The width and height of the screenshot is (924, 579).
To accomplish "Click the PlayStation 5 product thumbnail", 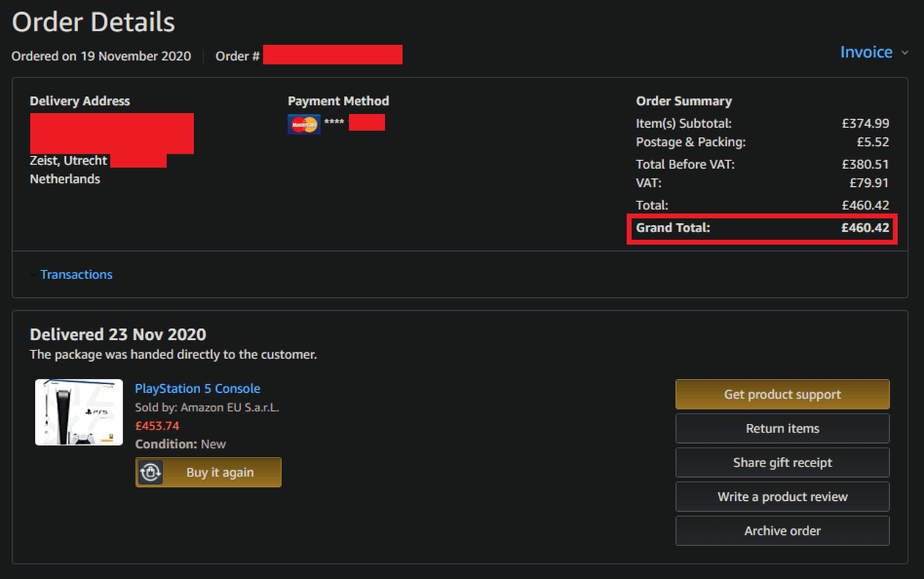I will 79,412.
